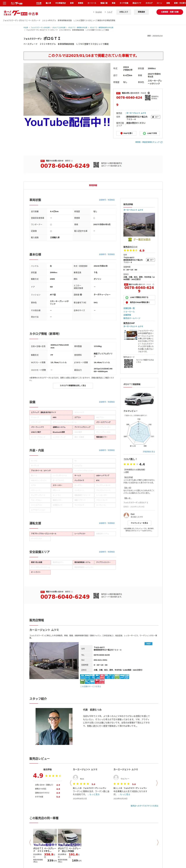Screen dimensions: 186x868
Task: Open the 店舗在庫一覧 link
Action: pos(129,308)
